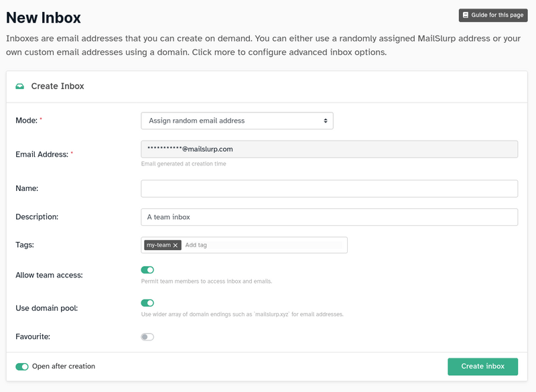Image resolution: width=536 pixels, height=392 pixels.
Task: Click the Open after creation label
Action: [64, 367]
